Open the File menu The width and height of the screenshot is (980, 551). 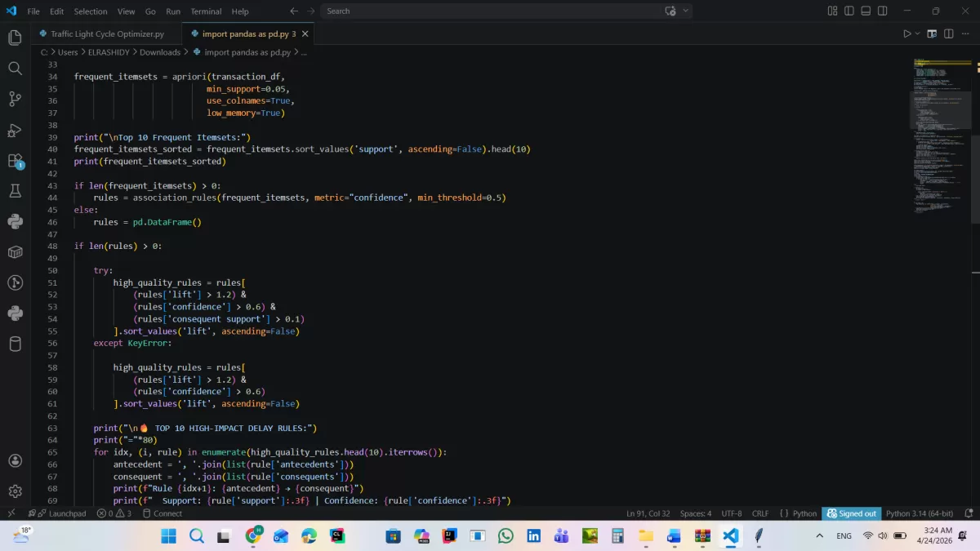pyautogui.click(x=33, y=11)
